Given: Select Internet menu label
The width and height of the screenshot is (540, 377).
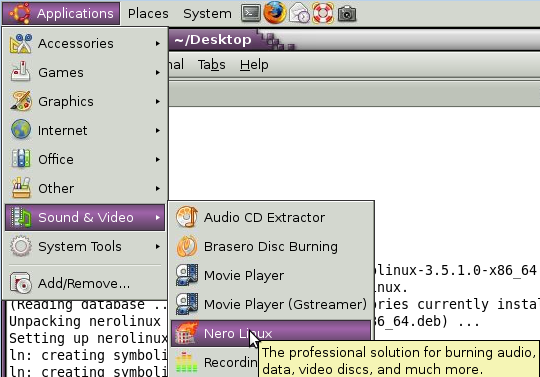Looking at the screenshot, I should coord(63,130).
